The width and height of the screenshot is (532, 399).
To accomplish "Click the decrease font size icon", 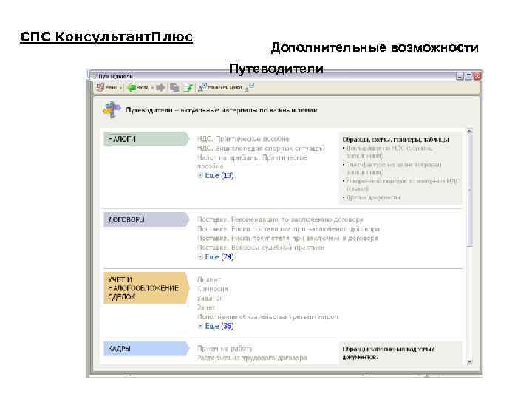I will coord(250,87).
